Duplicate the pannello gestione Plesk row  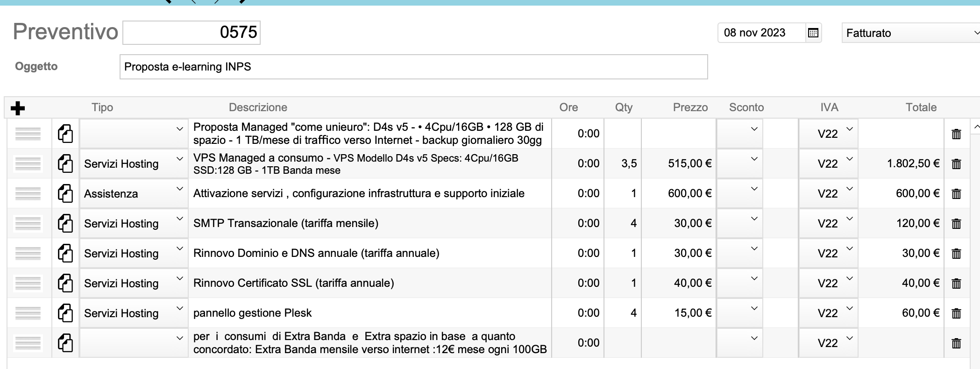tap(65, 313)
